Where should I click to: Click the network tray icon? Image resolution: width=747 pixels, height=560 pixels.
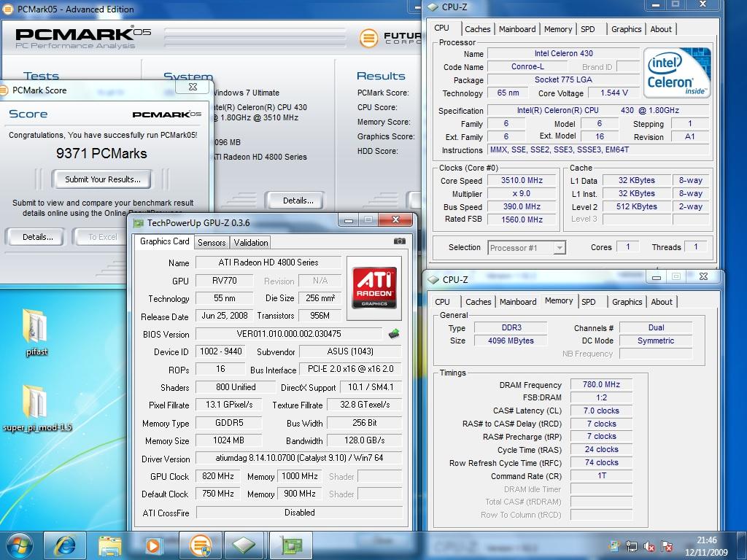coord(632,547)
